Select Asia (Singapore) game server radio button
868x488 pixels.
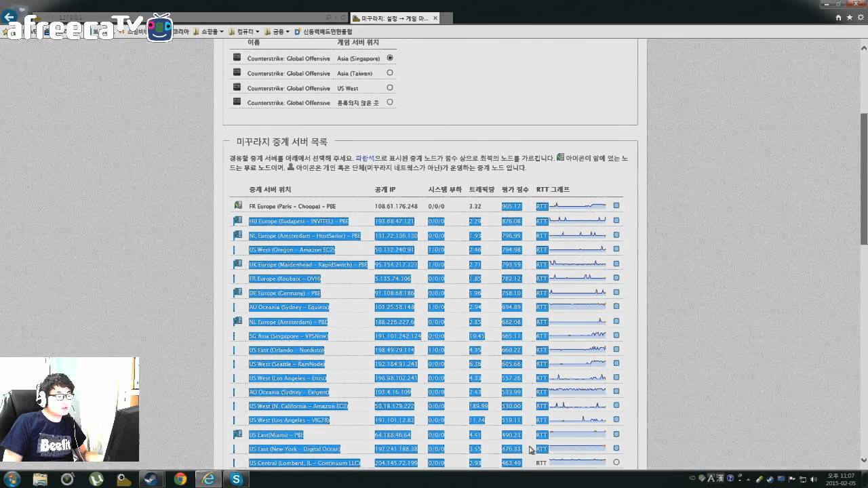pyautogui.click(x=390, y=58)
